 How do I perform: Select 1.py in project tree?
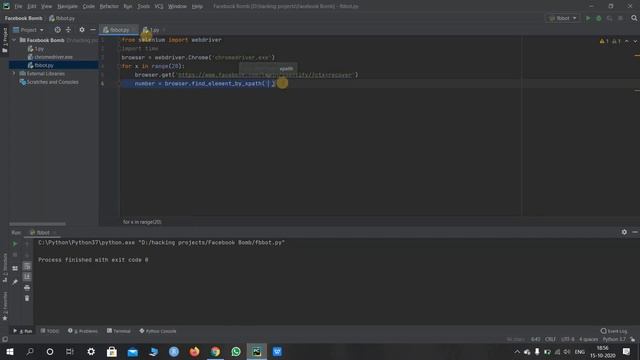pos(36,49)
